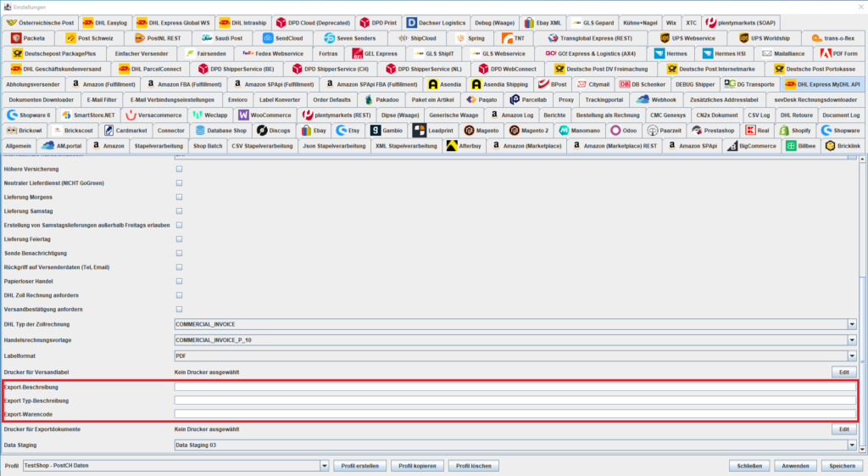Click Profil kopieren button

coord(417,466)
